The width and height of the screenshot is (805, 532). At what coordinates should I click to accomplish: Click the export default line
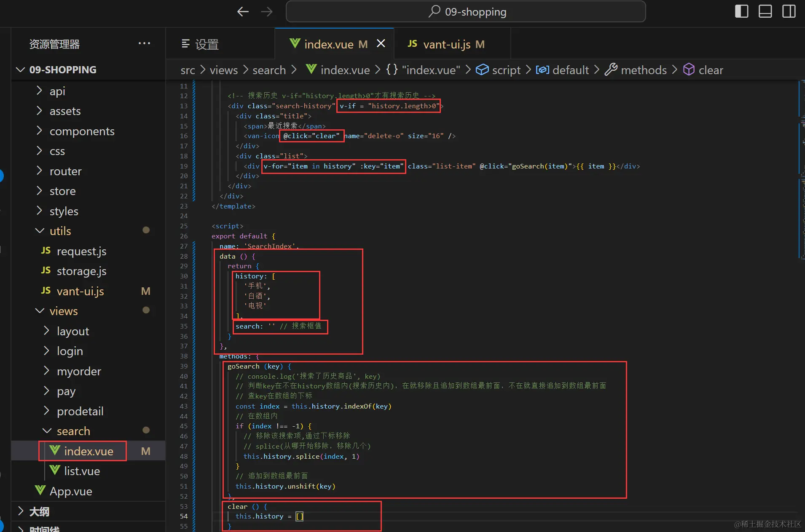(243, 236)
